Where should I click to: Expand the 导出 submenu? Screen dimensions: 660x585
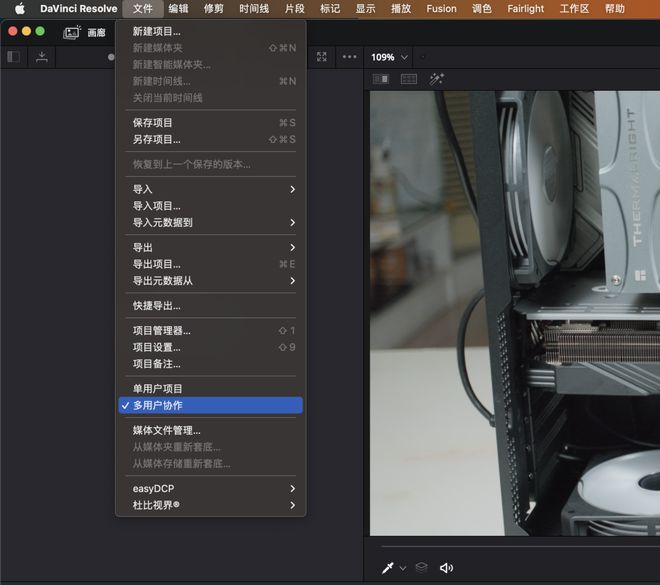click(x=210, y=247)
